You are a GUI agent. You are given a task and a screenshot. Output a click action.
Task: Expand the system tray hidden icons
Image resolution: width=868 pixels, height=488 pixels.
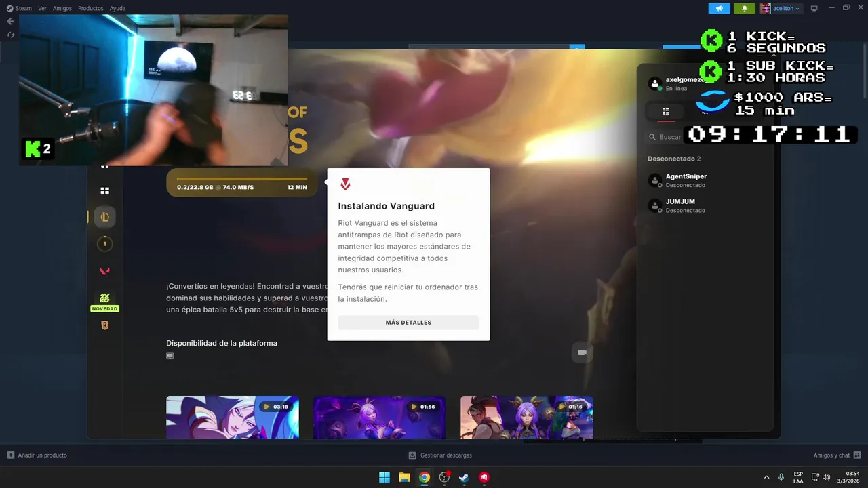point(767,477)
